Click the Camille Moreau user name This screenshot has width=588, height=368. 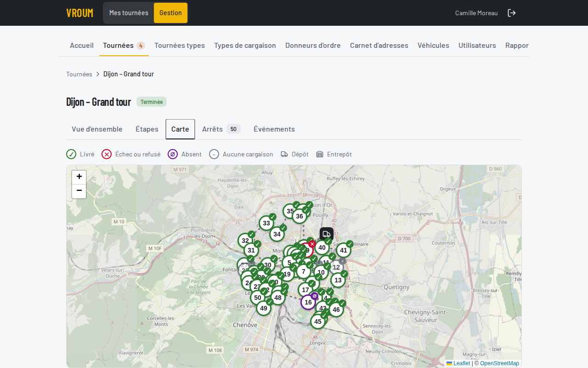click(x=476, y=13)
